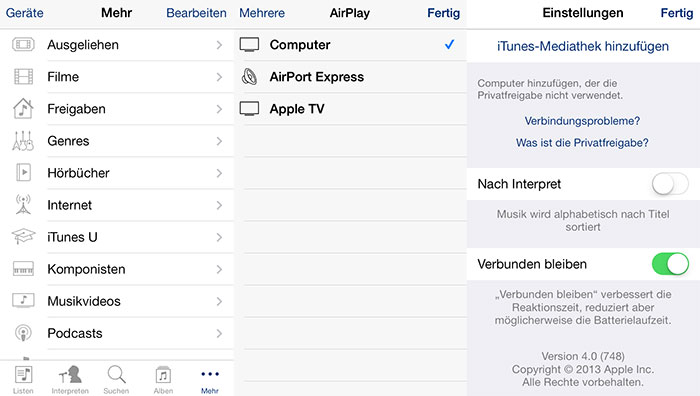Tap the Version 4.0 (748) text
The height and width of the screenshot is (396, 700).
coord(583,356)
